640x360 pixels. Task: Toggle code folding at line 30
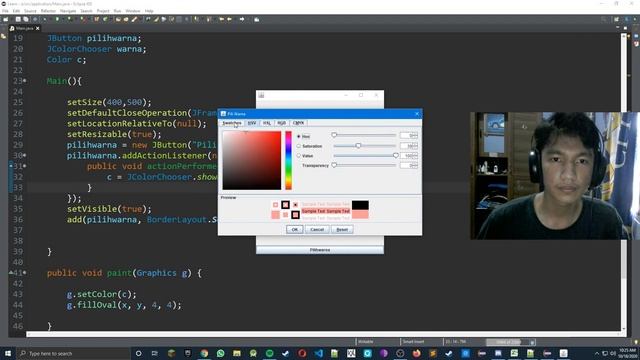[x=25, y=156]
